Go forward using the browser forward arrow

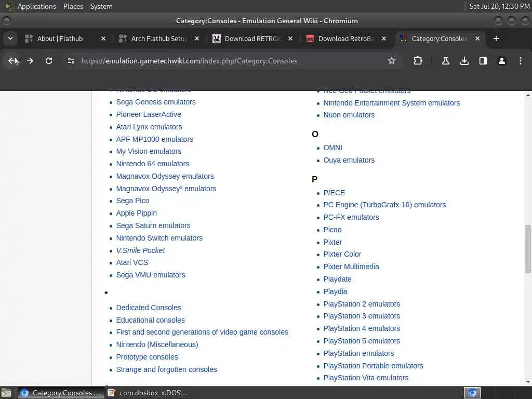[30, 61]
